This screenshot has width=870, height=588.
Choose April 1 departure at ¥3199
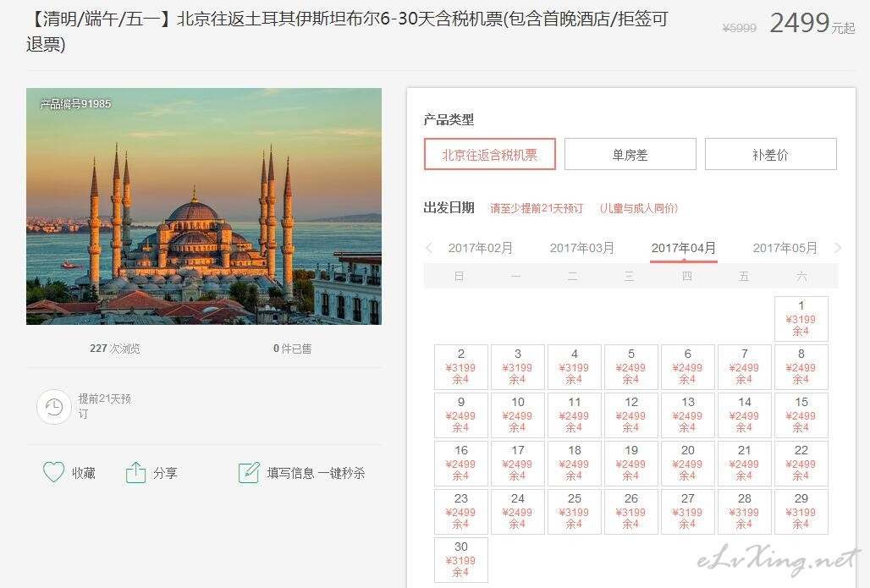point(801,318)
